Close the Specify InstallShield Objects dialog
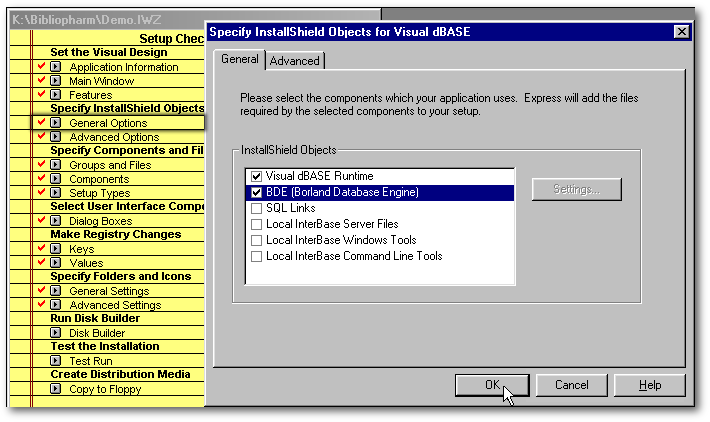Image resolution: width=710 pixels, height=422 pixels. (x=681, y=32)
